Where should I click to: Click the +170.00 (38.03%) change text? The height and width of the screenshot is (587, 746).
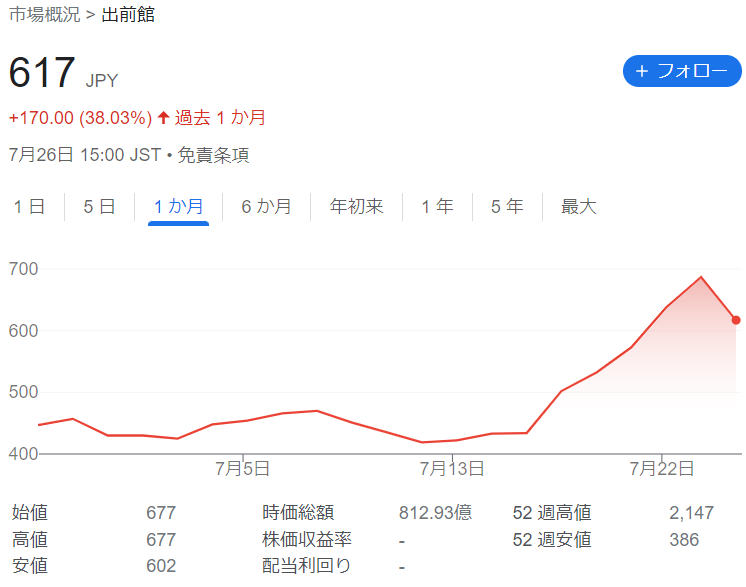[x=80, y=117]
